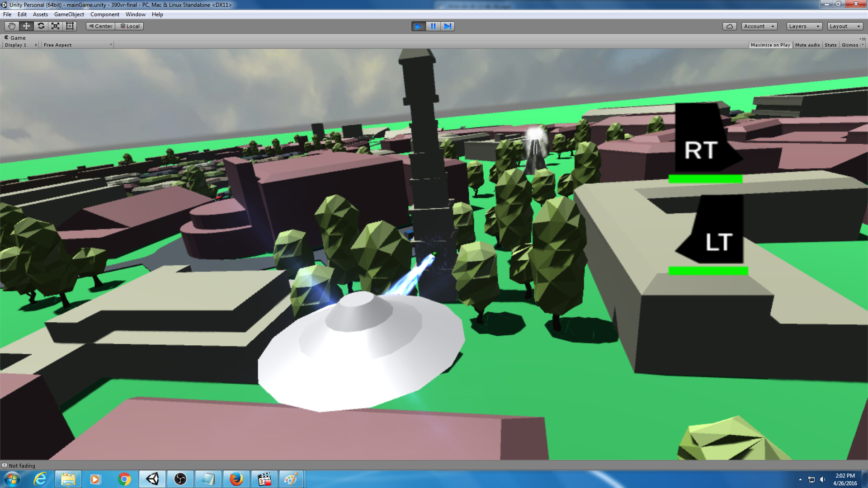Show the Stats overlay
The image size is (868, 488).
coord(830,45)
